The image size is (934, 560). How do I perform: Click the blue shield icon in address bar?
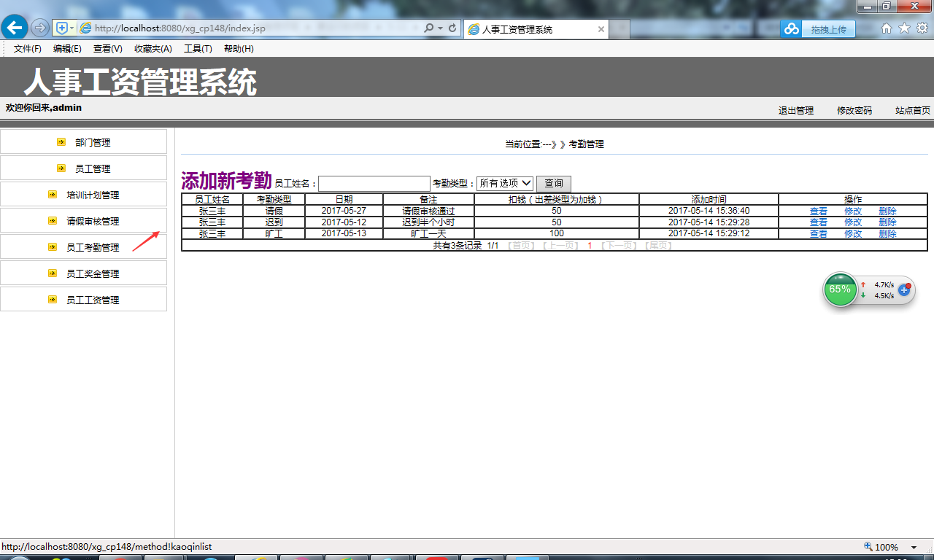tap(62, 28)
